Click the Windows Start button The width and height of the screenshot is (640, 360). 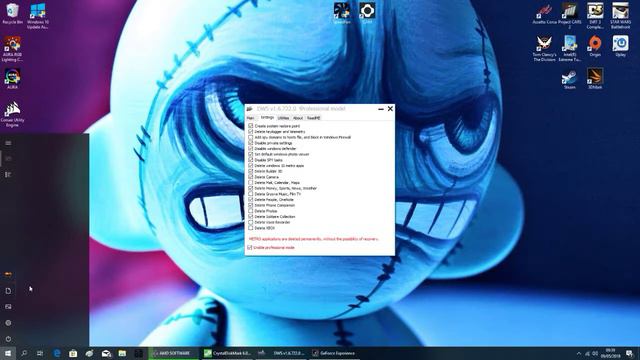tap(8, 353)
